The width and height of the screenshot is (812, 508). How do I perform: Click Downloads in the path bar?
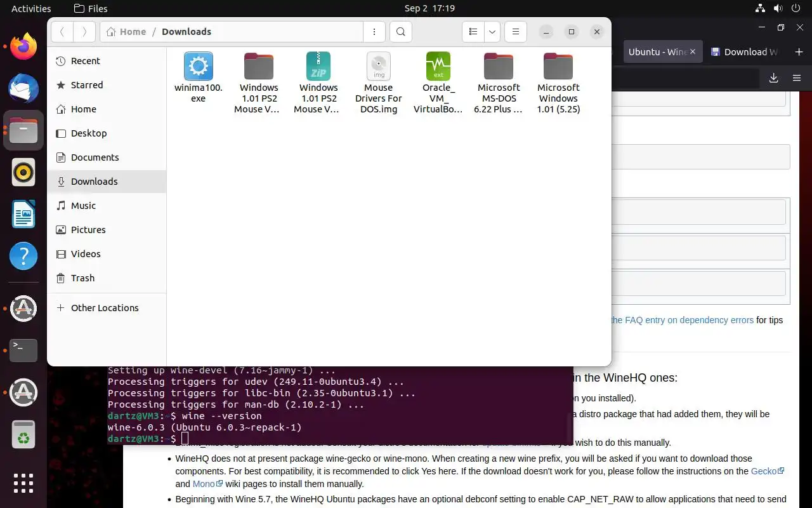187,32
